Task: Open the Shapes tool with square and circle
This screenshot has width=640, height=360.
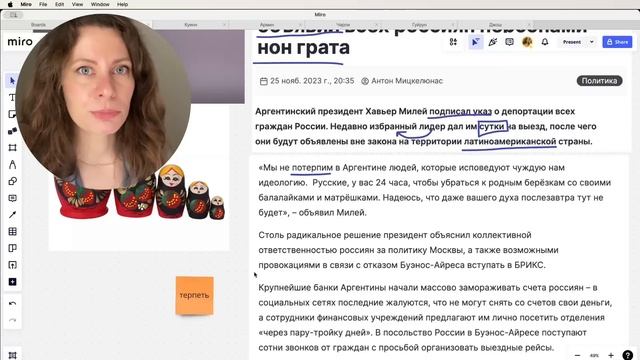Action: pyautogui.click(x=12, y=131)
